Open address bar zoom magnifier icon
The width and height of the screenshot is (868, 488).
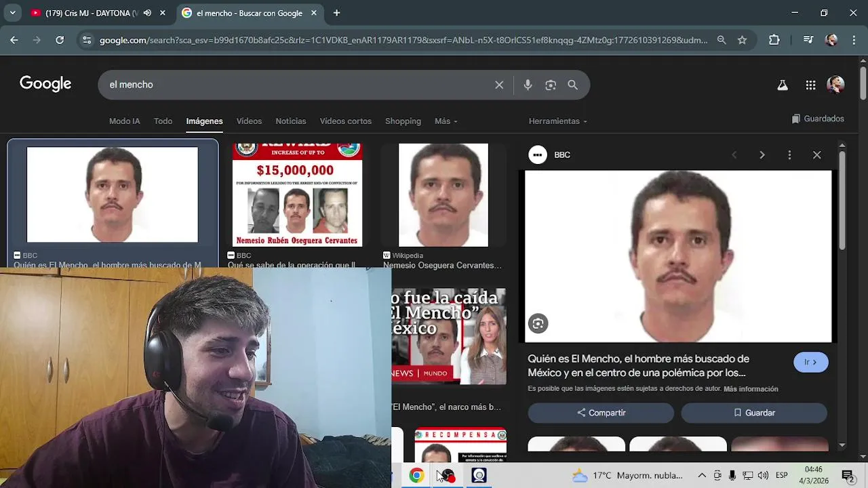coord(722,40)
